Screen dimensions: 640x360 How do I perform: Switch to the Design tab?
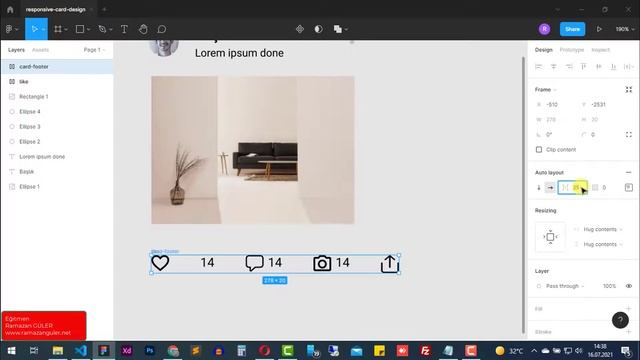(543, 50)
